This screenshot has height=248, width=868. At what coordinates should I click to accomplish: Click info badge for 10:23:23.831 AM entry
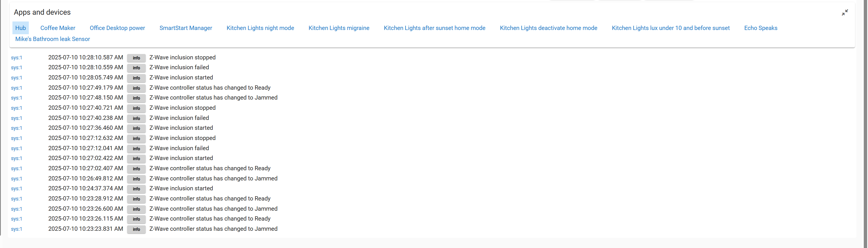(x=136, y=229)
